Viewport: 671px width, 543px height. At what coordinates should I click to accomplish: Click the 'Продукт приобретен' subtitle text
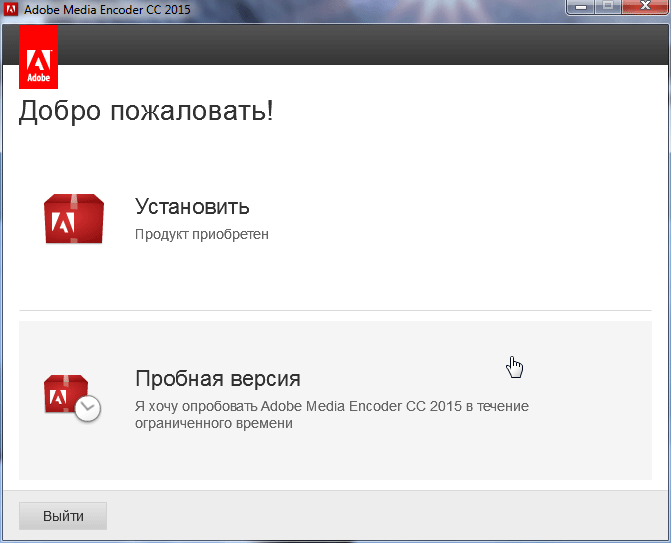coord(202,234)
